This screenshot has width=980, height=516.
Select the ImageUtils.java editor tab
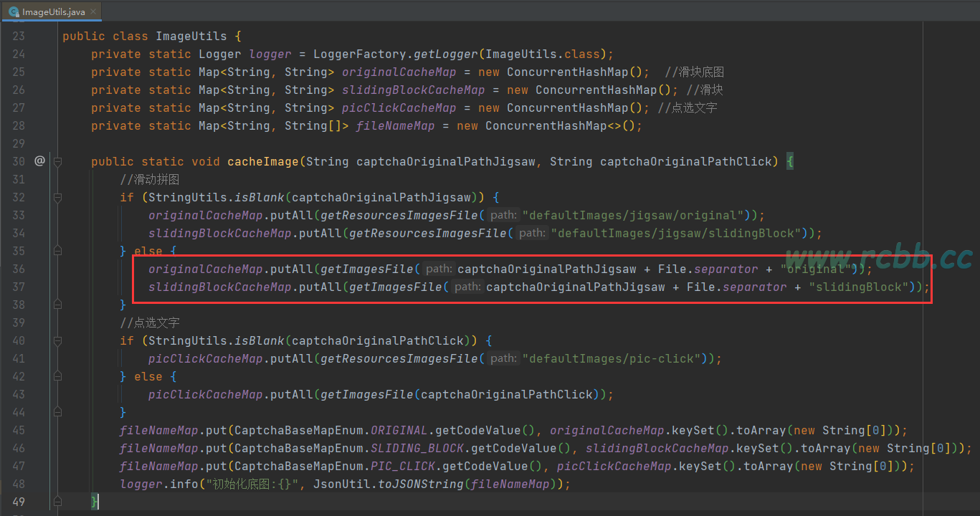[54, 12]
